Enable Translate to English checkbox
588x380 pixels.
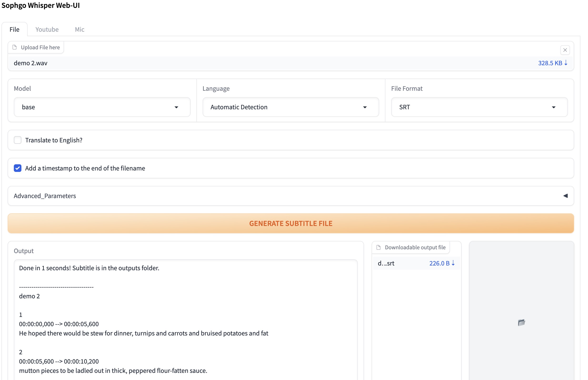pyautogui.click(x=18, y=140)
